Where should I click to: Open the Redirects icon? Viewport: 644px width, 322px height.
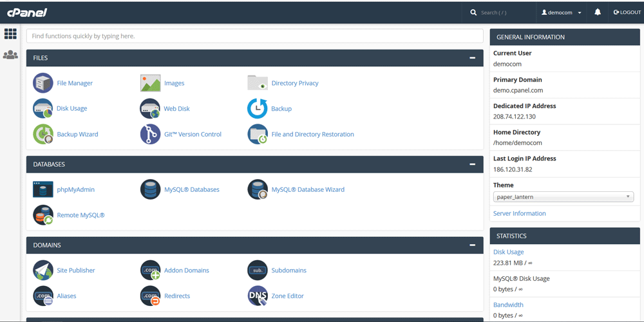pos(150,296)
